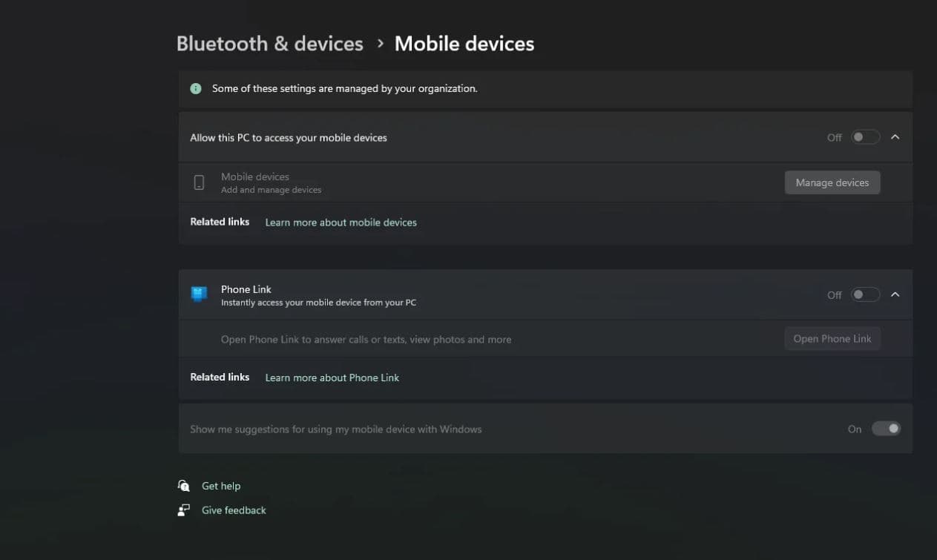Image resolution: width=937 pixels, height=560 pixels.
Task: Click "Show me suggestions" row label
Action: coord(336,429)
